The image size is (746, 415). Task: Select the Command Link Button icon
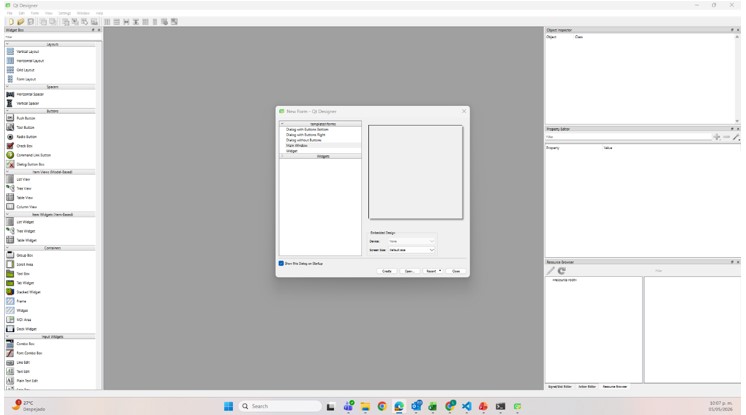click(10, 155)
